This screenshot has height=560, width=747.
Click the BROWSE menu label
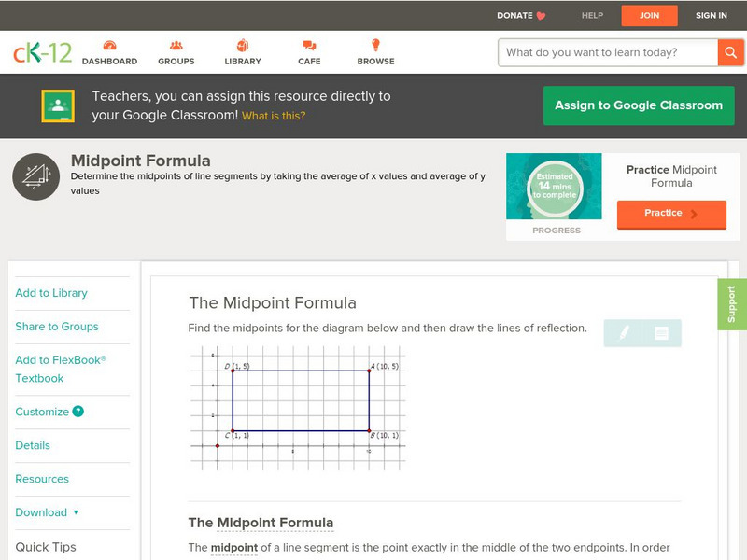point(376,62)
